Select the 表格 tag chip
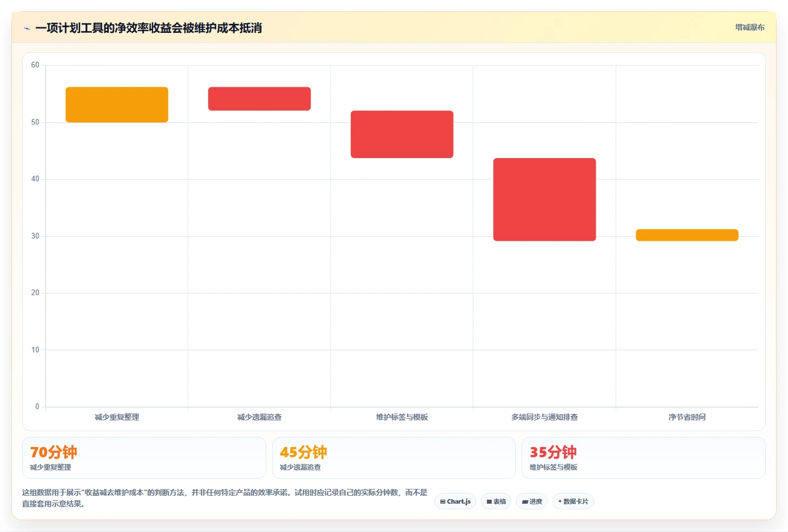The width and height of the screenshot is (788, 532). pos(496,501)
